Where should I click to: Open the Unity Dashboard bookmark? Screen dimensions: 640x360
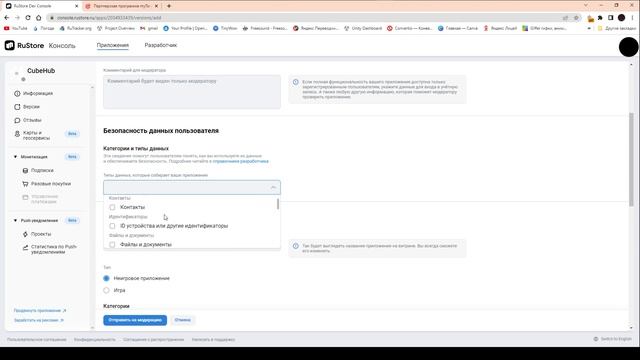click(363, 28)
